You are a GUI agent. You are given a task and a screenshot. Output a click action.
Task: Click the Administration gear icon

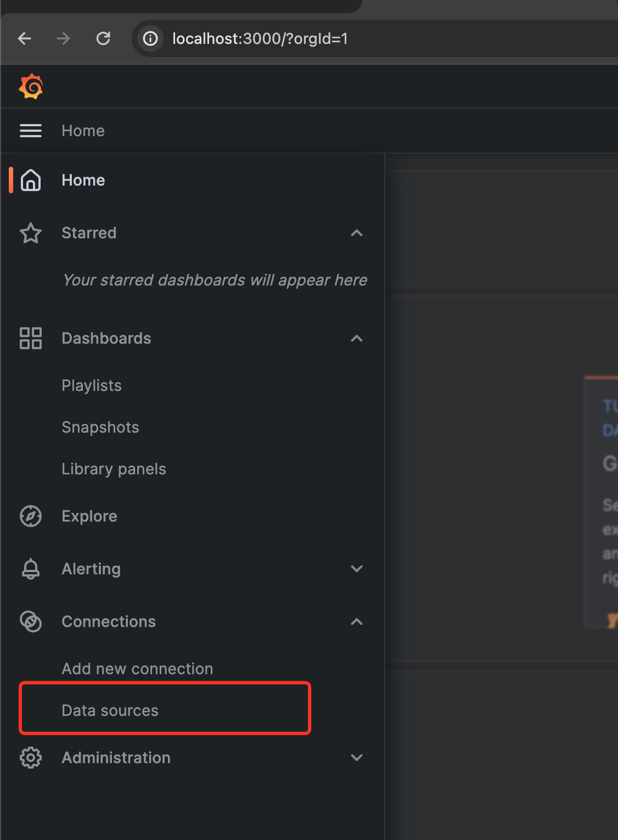(31, 758)
